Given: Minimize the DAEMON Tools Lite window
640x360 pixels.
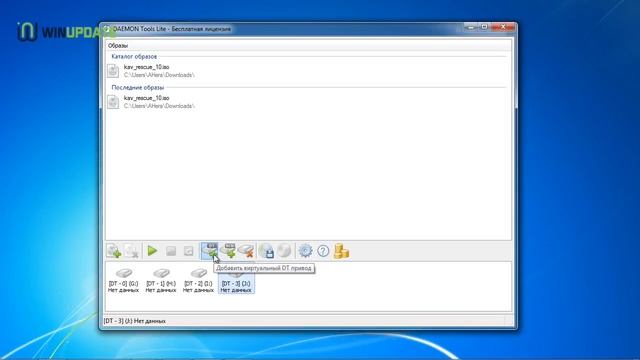Looking at the screenshot, I should [471, 27].
